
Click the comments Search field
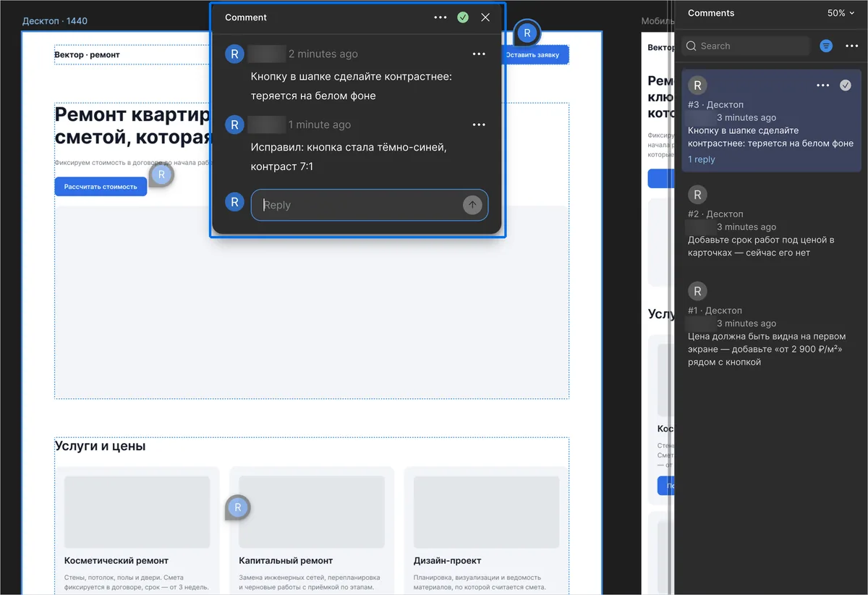(746, 46)
